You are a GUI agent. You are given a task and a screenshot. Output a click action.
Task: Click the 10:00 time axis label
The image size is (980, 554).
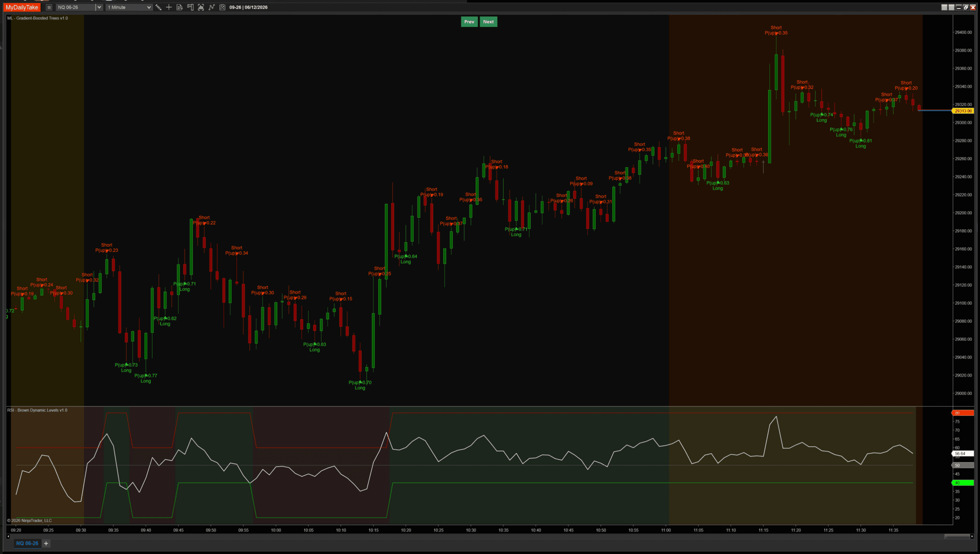click(276, 530)
